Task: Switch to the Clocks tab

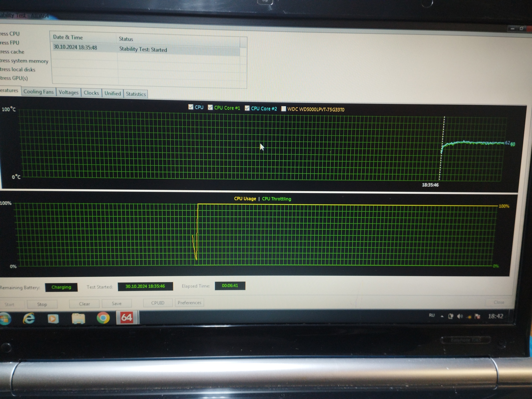Action: pos(91,93)
